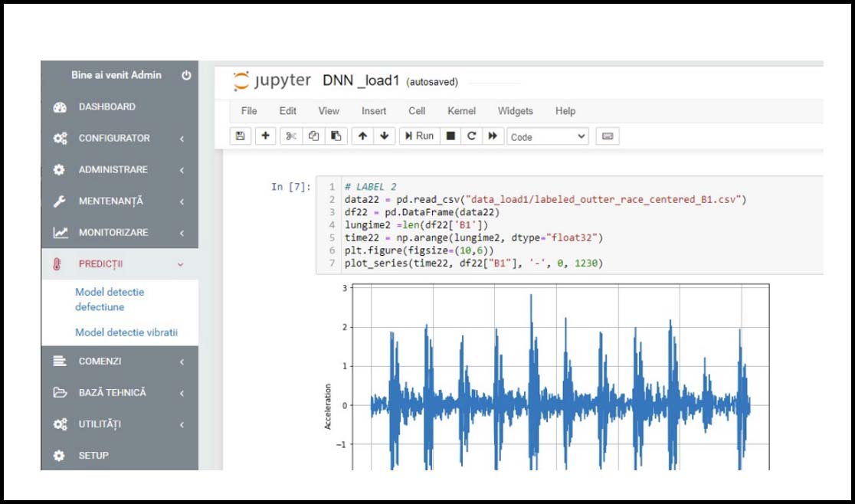This screenshot has height=504, width=855.
Task: Cut selected cell with the scissors icon
Action: coord(291,136)
